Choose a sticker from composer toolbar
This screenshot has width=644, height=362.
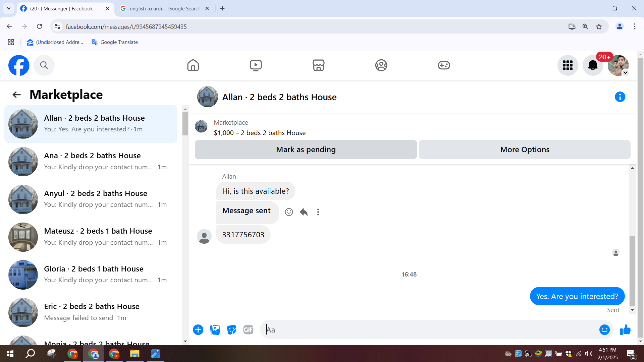click(x=231, y=330)
